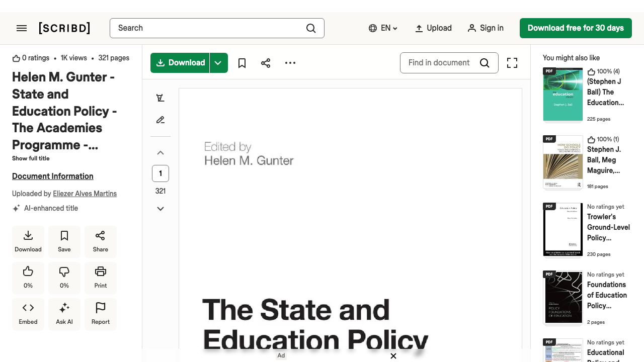Image resolution: width=644 pixels, height=362 pixels.
Task: Click the Ask AI sparkle button
Action: coord(64,314)
